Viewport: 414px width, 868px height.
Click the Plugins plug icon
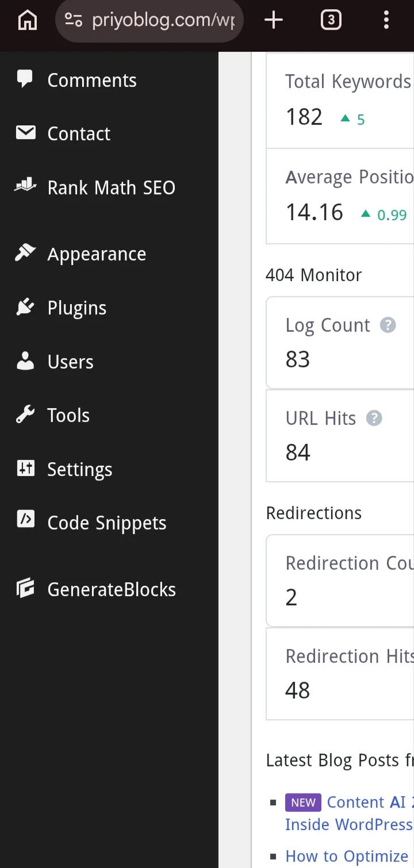point(25,307)
